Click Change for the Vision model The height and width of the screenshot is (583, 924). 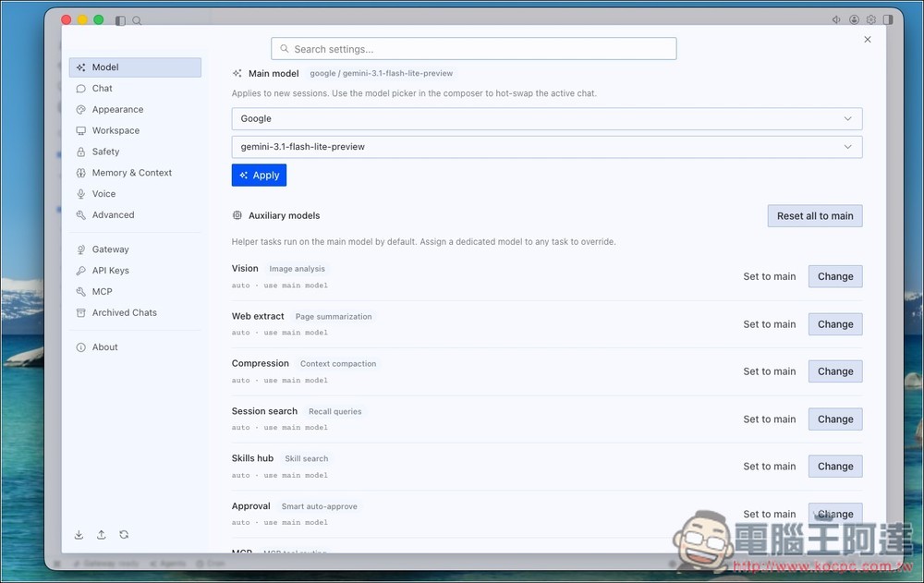(x=835, y=276)
